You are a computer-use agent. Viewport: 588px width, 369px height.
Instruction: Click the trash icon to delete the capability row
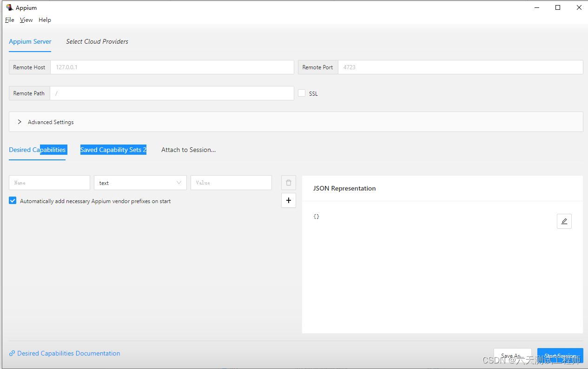289,183
